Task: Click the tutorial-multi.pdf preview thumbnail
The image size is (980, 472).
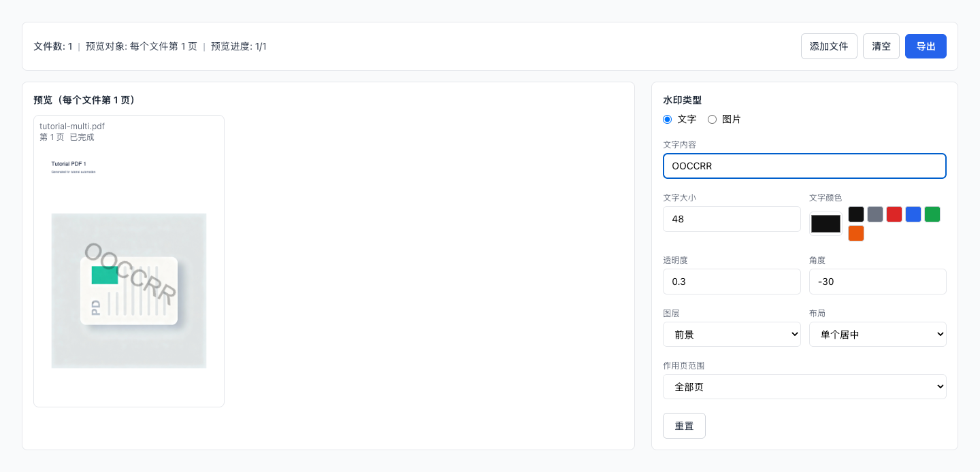Action: (x=129, y=260)
